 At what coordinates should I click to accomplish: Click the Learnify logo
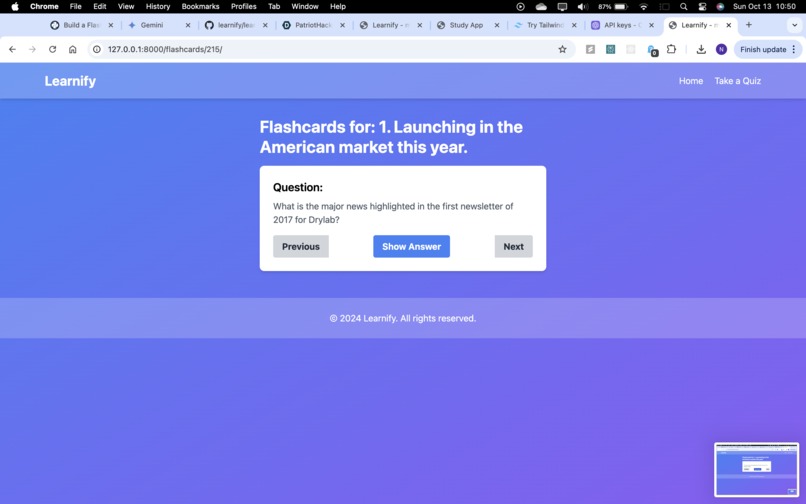tap(70, 81)
